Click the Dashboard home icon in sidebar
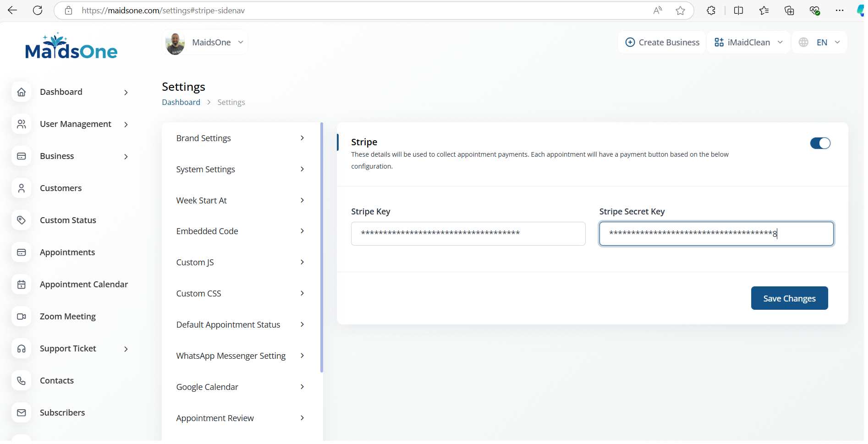The height and width of the screenshot is (444, 868). (x=22, y=92)
